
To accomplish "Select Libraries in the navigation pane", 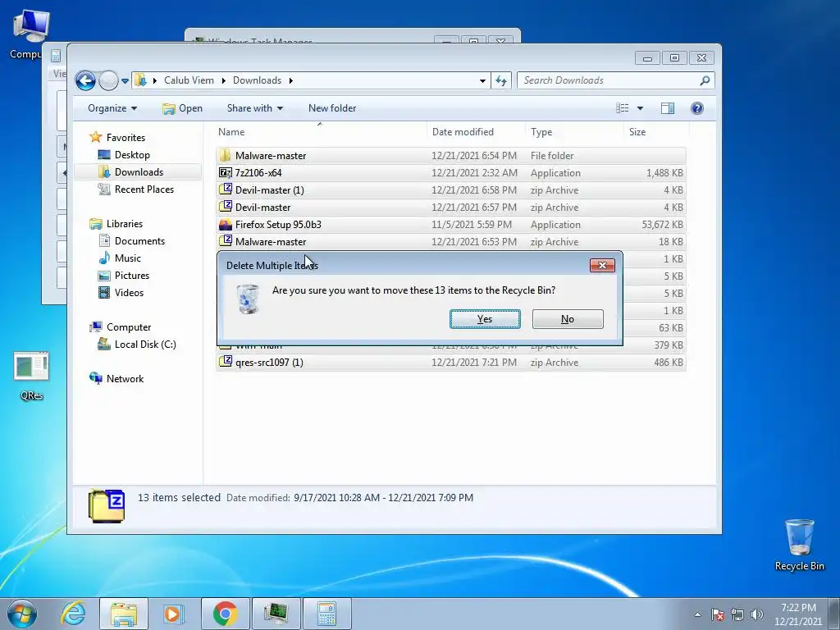I will (x=125, y=224).
